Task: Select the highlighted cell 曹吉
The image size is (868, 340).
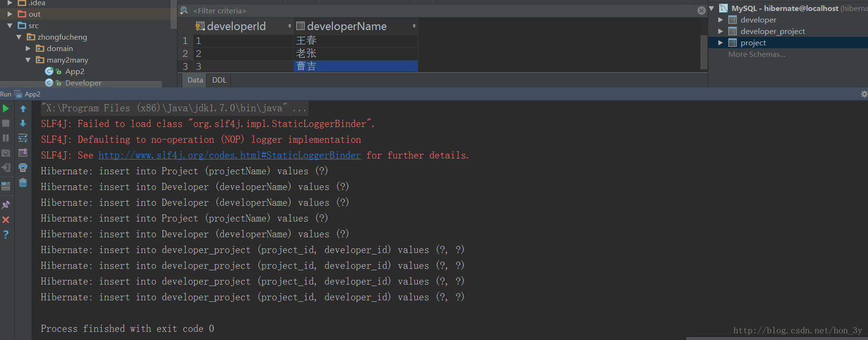Action: point(356,66)
